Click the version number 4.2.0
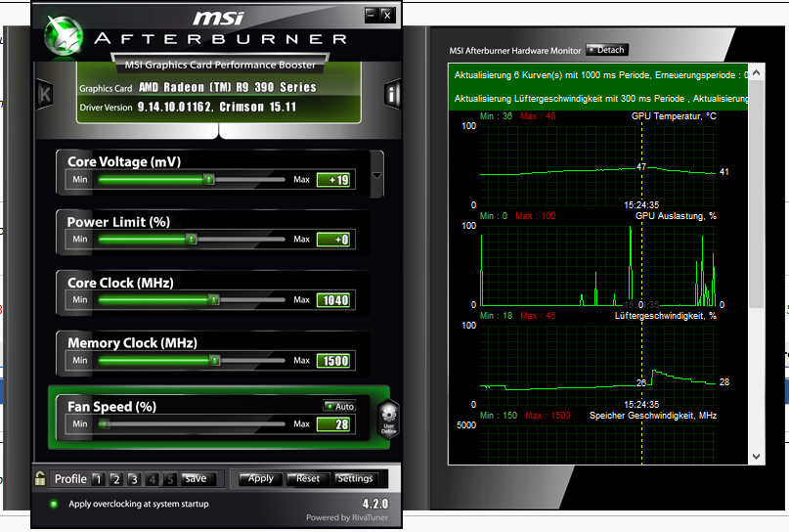This screenshot has width=789, height=532. coord(375,504)
